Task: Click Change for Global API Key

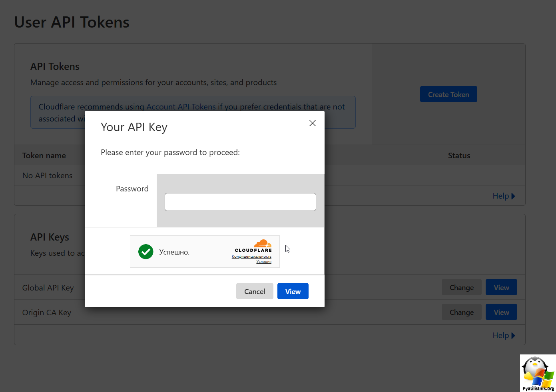Action: 462,287
